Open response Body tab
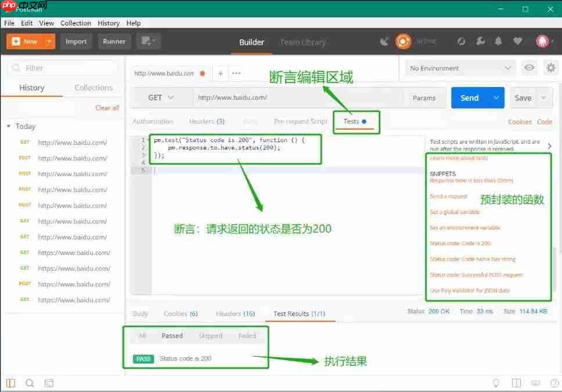This screenshot has height=392, width=562. click(x=140, y=314)
